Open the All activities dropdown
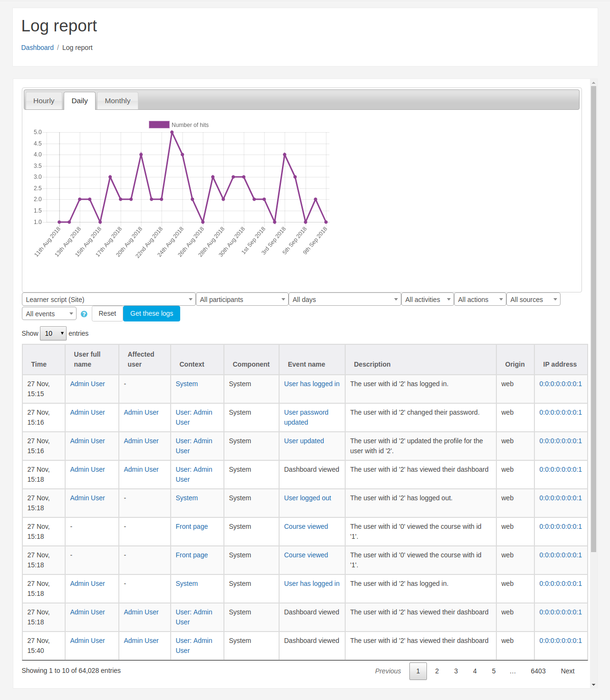Screen dimensions: 610x700 427,299
